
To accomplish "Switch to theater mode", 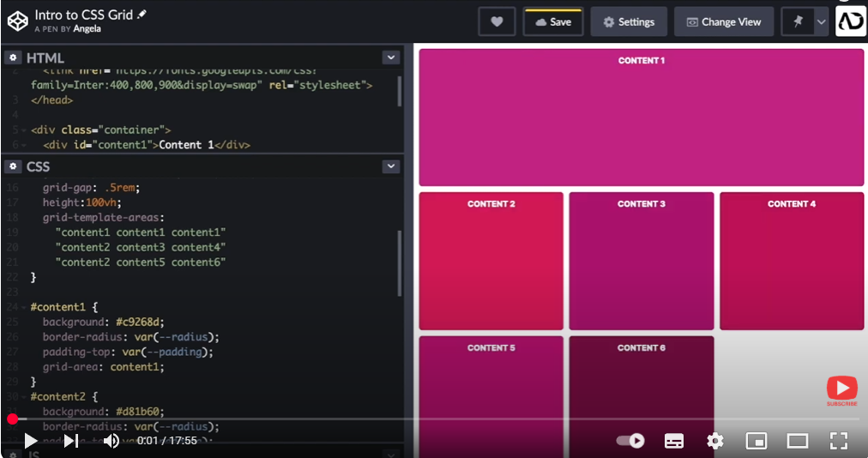I will pyautogui.click(x=798, y=441).
